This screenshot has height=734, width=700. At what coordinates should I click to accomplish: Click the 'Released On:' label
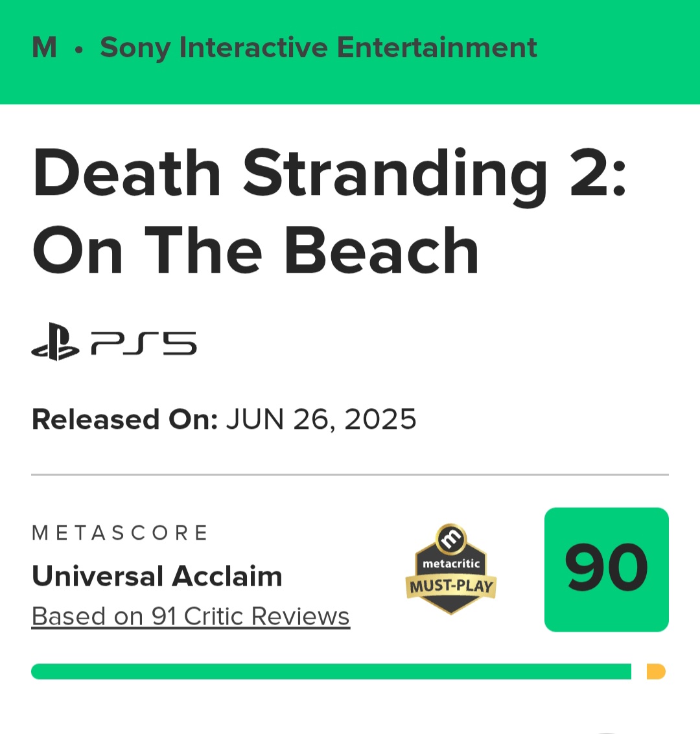(x=124, y=420)
